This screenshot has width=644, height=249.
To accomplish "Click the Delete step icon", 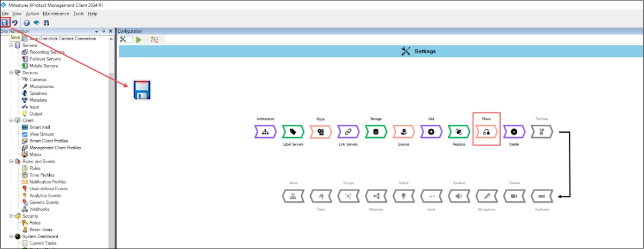I will (x=513, y=132).
